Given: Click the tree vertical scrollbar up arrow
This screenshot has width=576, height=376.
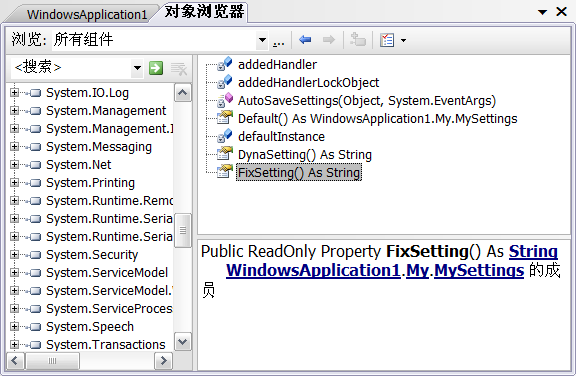Looking at the screenshot, I should [183, 93].
